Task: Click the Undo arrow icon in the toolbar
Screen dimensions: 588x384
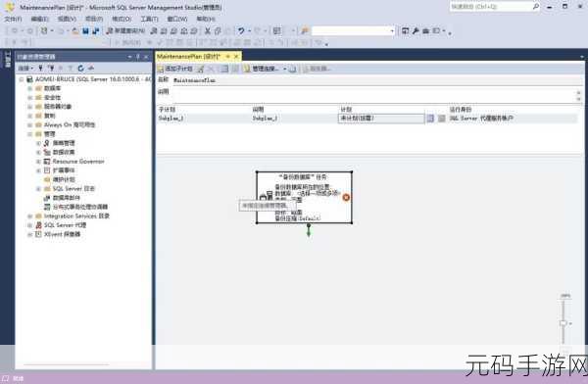Action: (x=241, y=31)
